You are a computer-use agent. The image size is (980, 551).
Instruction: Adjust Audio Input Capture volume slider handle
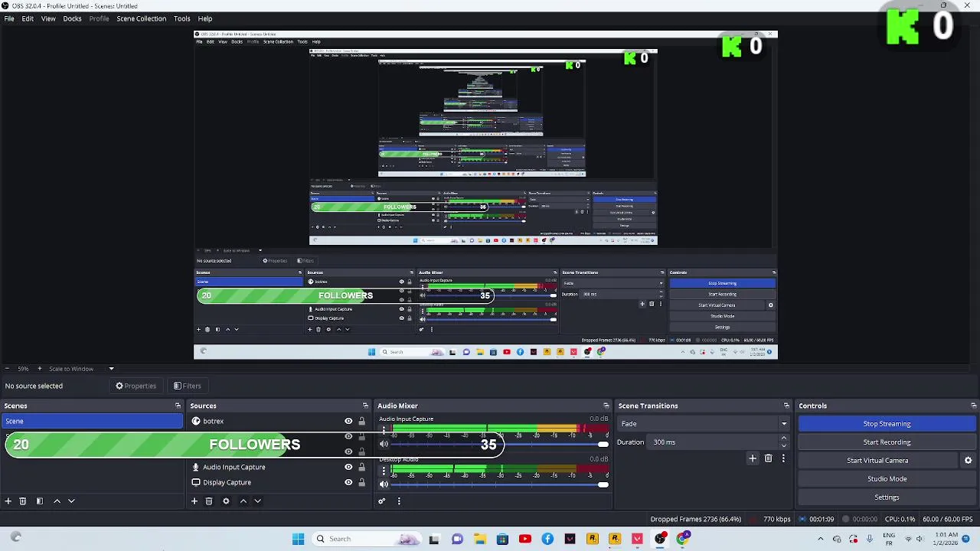coord(603,445)
